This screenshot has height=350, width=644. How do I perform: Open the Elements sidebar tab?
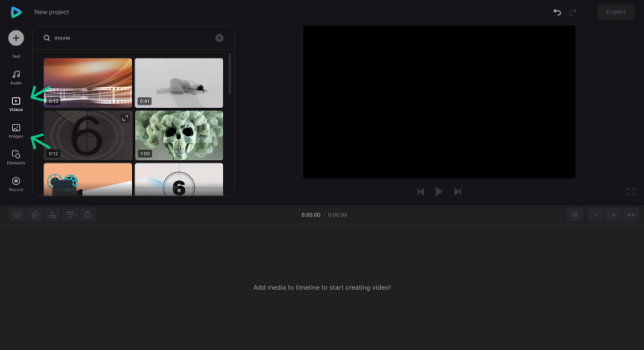click(16, 158)
